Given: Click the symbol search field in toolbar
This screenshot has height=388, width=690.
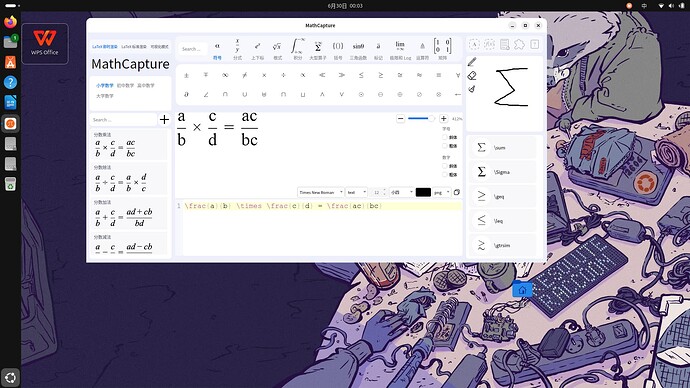Looking at the screenshot, I should [193, 49].
